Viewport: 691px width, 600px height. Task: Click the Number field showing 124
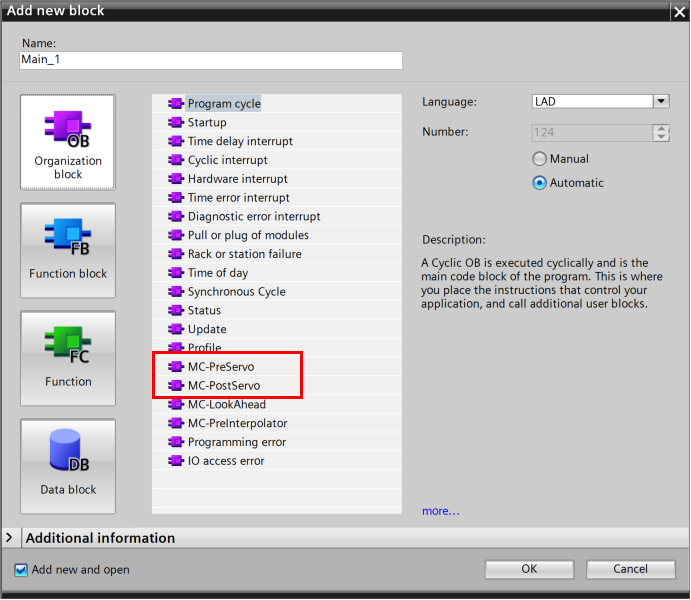tap(592, 133)
